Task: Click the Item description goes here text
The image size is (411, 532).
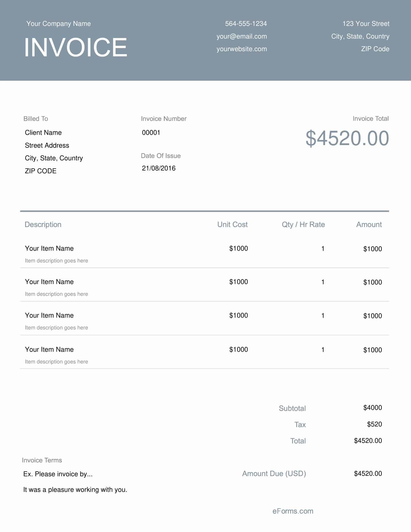Action: click(56, 260)
